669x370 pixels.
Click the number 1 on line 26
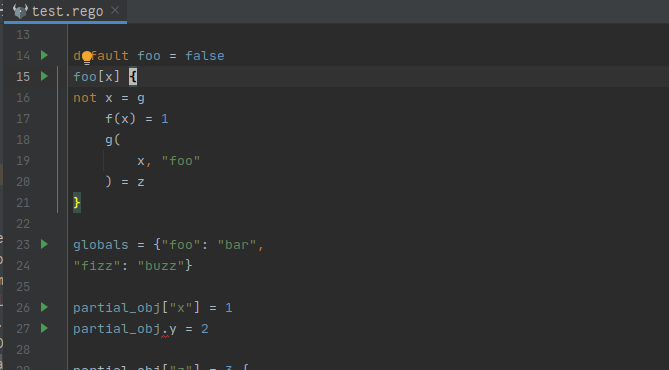229,308
